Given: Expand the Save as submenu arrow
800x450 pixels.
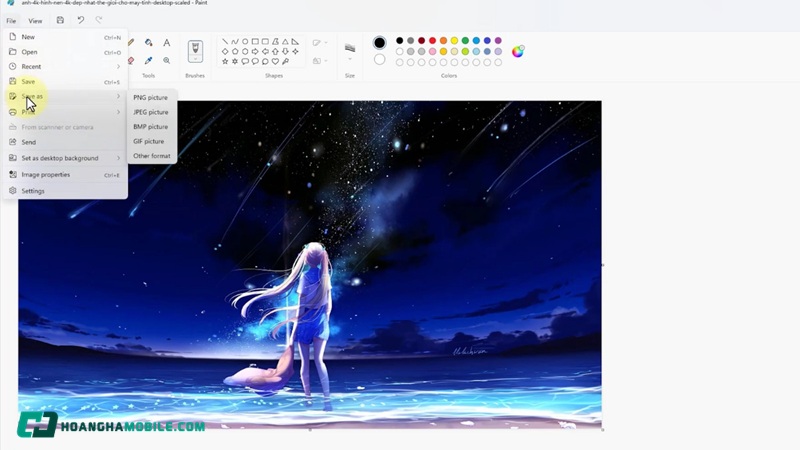Looking at the screenshot, I should tap(118, 96).
